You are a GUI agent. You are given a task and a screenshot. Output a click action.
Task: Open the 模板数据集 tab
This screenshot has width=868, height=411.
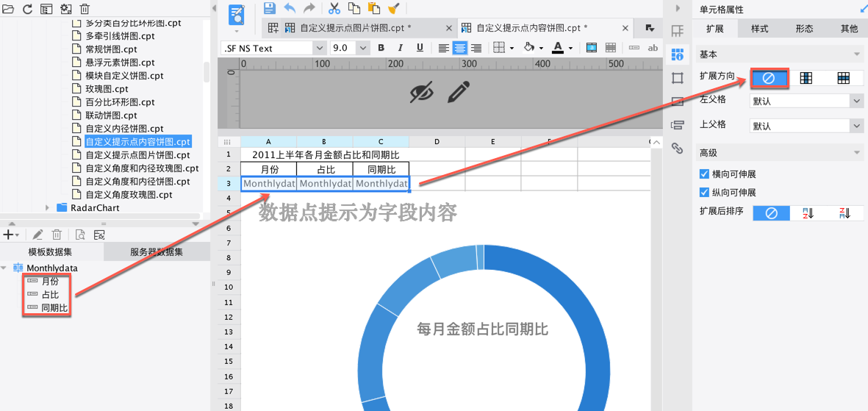(51, 252)
